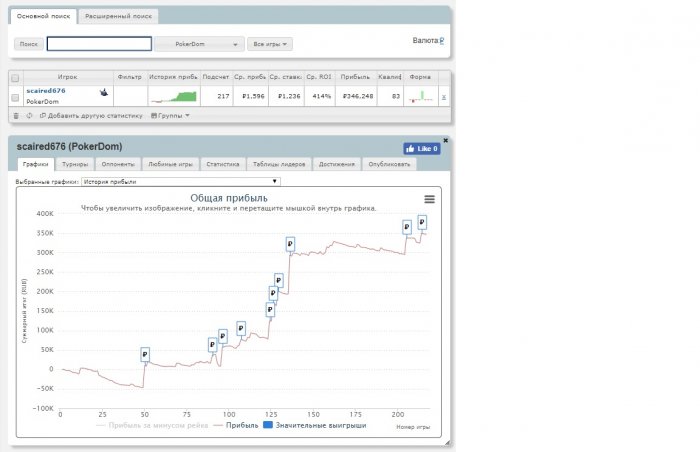Click the refresh icon below the table
This screenshot has width=700, height=452.
click(x=29, y=115)
